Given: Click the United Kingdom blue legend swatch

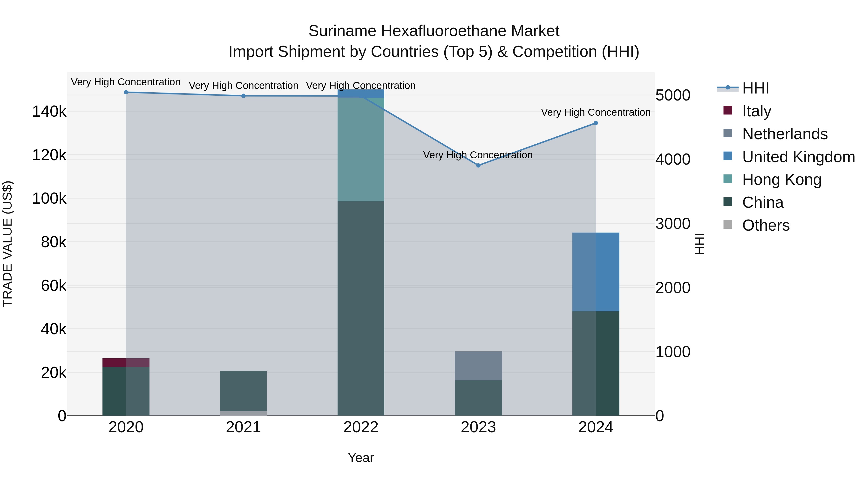Looking at the screenshot, I should point(728,156).
